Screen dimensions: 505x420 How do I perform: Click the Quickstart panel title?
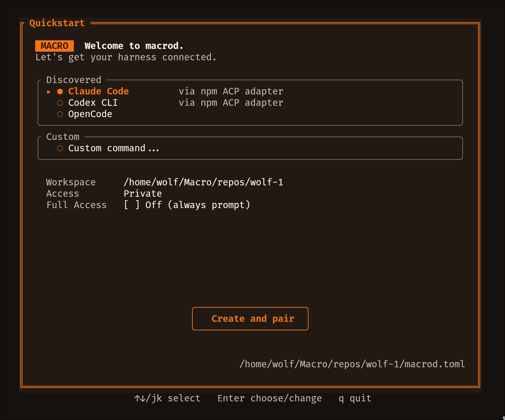(57, 23)
